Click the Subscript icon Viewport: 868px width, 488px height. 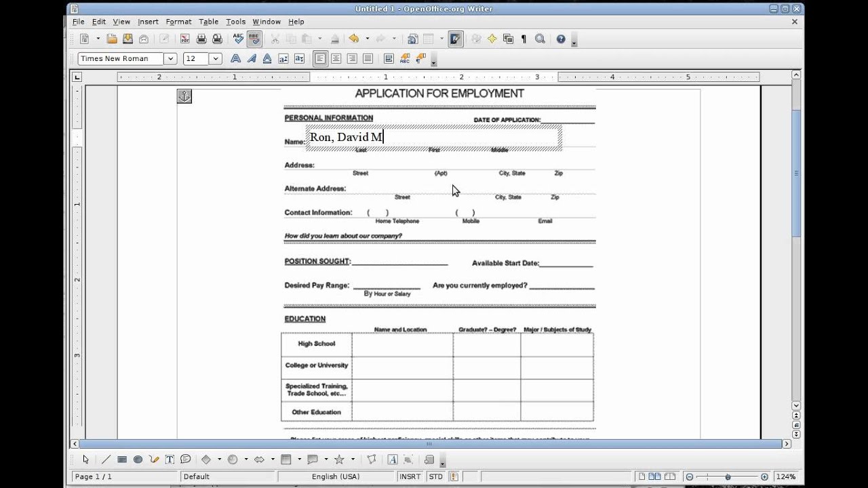pyautogui.click(x=299, y=59)
